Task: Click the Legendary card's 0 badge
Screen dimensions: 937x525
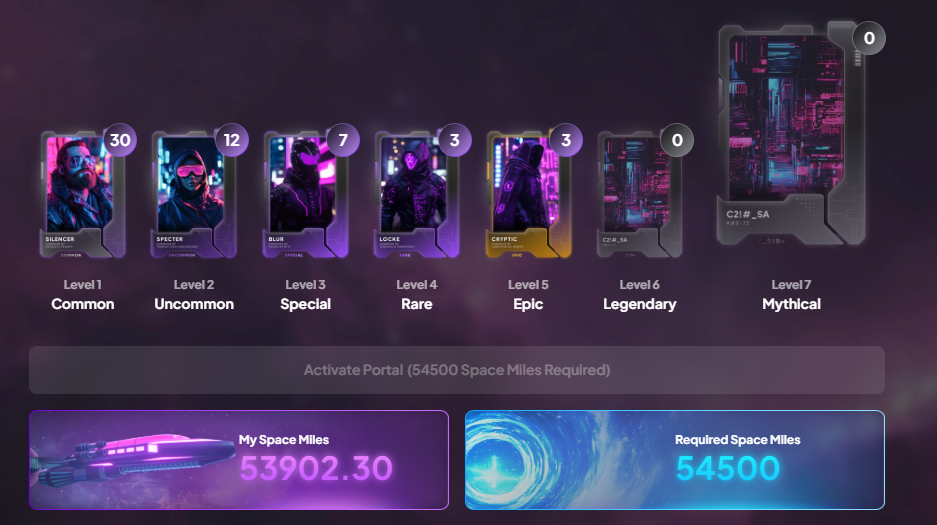Action: click(x=677, y=140)
